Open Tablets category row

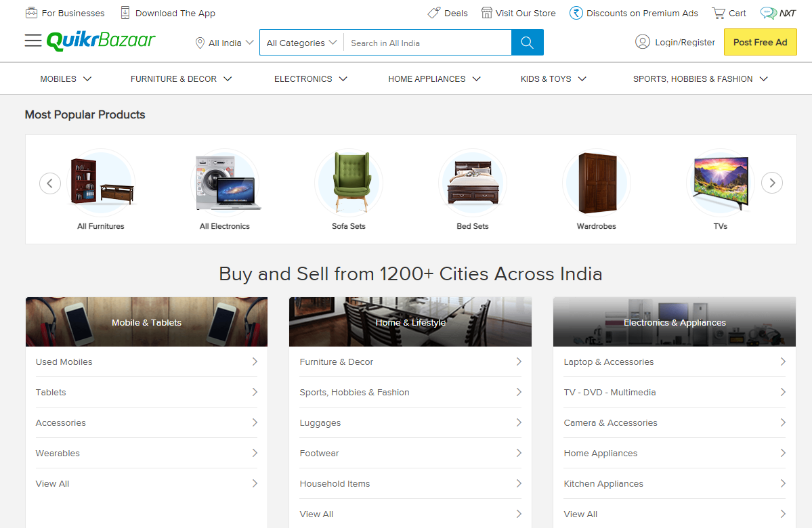coord(146,393)
